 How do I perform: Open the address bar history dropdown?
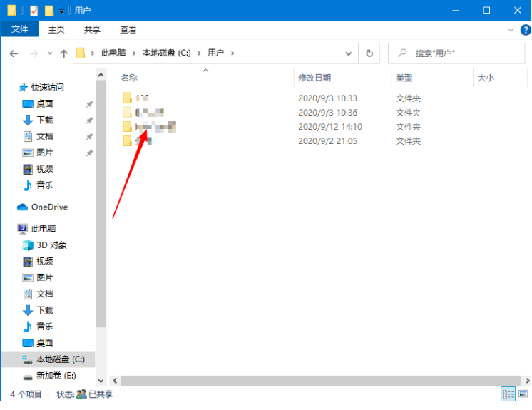348,53
